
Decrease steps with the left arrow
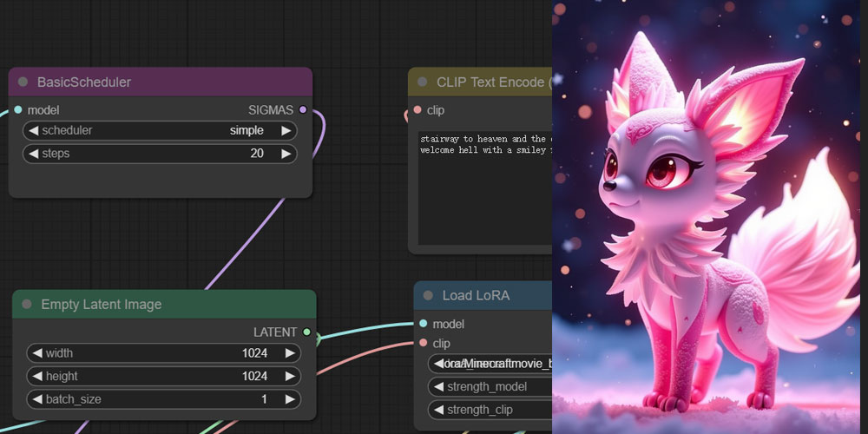[x=33, y=154]
